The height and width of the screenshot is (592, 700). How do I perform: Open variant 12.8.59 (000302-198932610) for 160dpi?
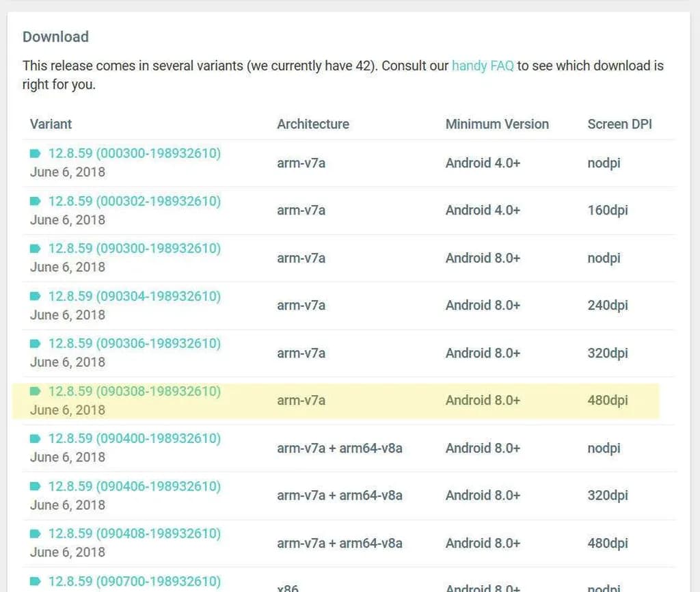(x=134, y=202)
